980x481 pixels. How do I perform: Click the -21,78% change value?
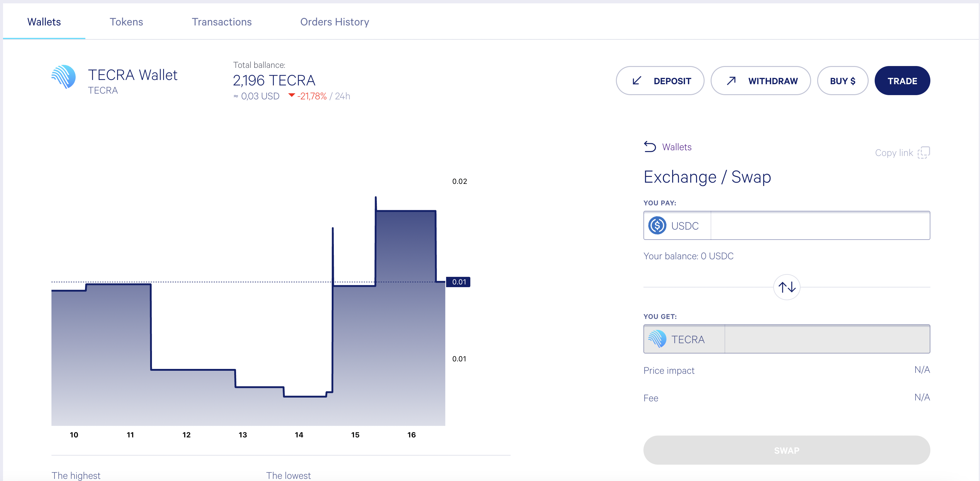pos(311,96)
